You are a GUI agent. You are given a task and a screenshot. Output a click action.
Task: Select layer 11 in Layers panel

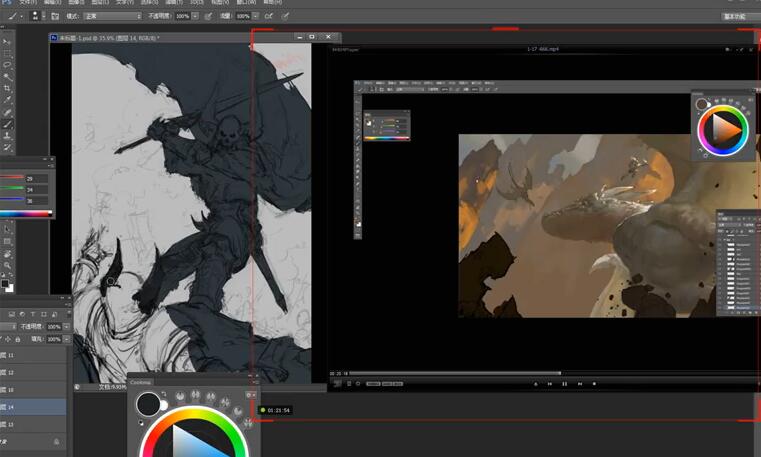point(33,355)
